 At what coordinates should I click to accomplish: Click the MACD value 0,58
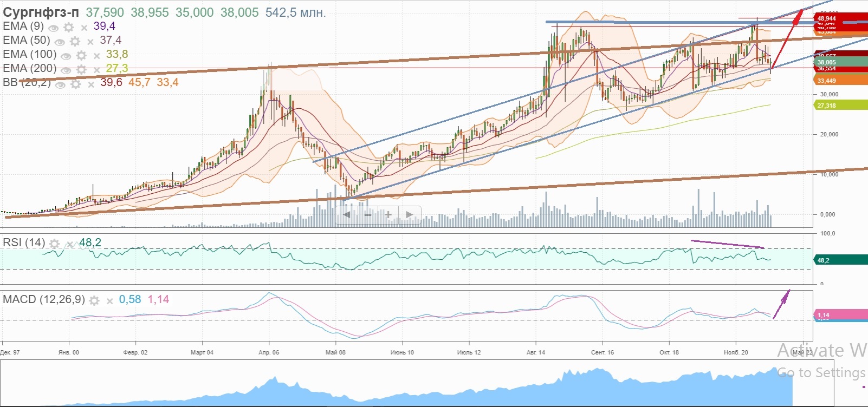pos(130,299)
